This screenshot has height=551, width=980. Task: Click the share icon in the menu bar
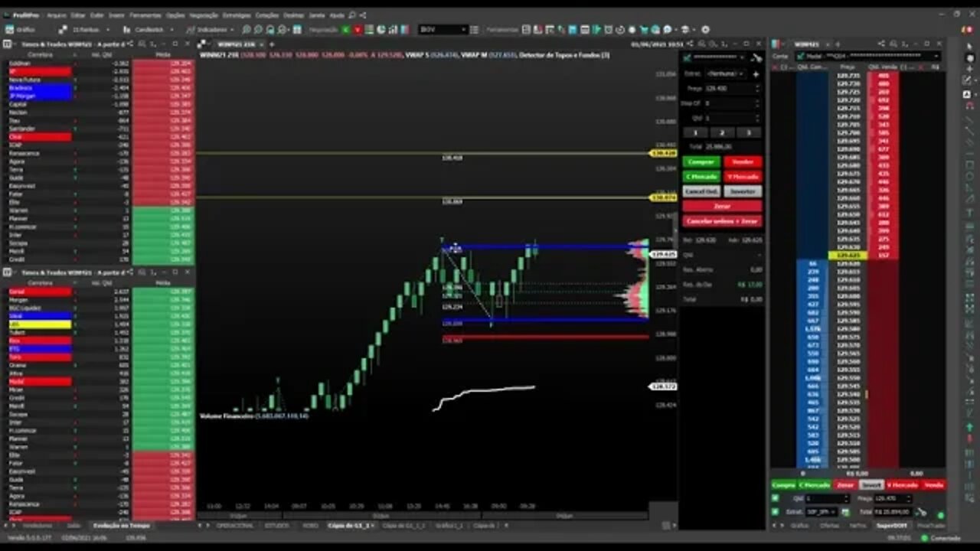363,15
